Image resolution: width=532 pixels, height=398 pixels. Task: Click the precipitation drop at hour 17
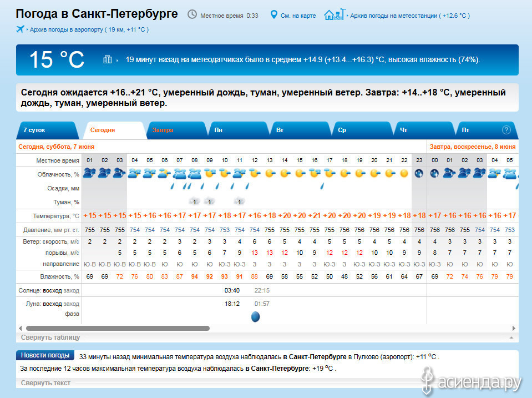[322, 186]
